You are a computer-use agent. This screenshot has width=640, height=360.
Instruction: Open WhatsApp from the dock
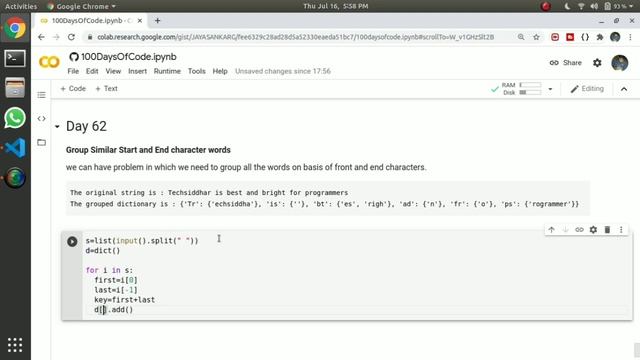[15, 118]
